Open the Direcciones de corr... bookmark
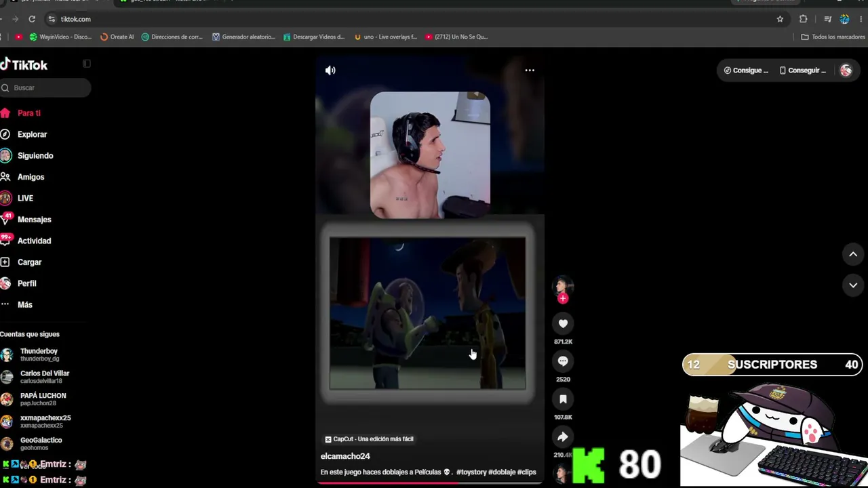Screen dimensions: 868x488 [x=172, y=37]
